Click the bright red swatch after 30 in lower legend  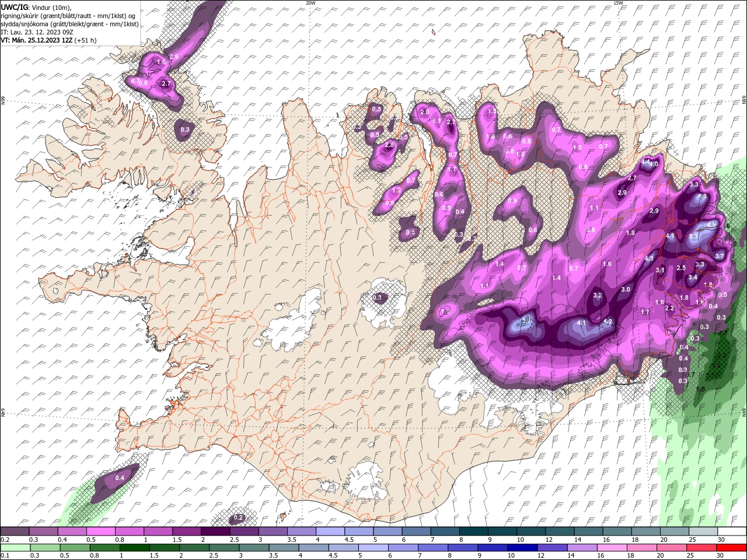click(732, 547)
